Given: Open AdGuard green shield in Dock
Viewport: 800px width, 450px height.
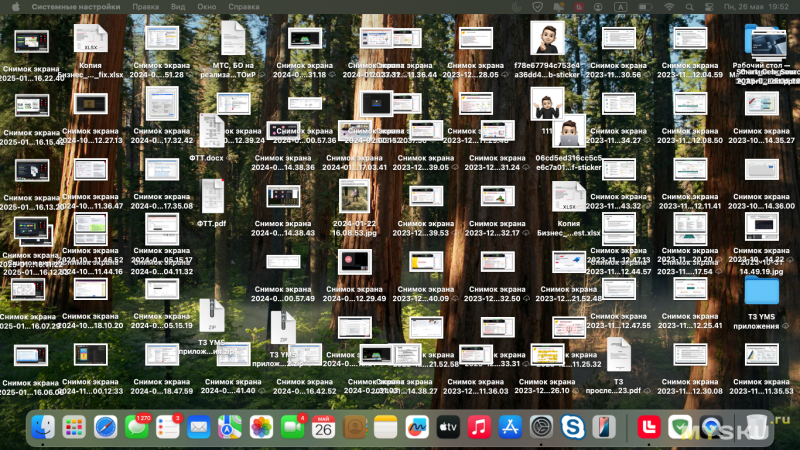Looking at the screenshot, I should point(680,427).
